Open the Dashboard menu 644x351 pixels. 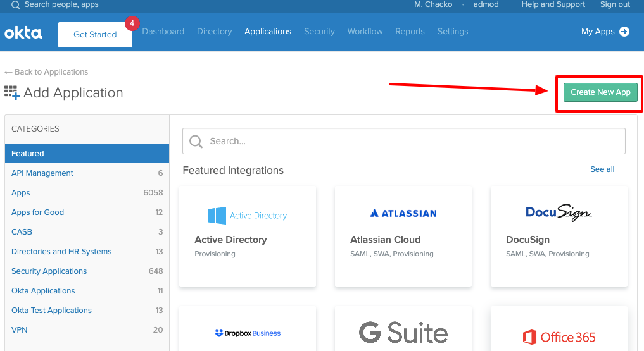(x=163, y=32)
